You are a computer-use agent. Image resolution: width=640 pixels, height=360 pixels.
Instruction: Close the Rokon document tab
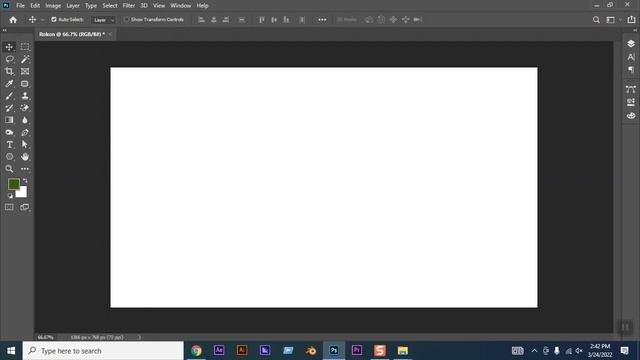pos(110,34)
